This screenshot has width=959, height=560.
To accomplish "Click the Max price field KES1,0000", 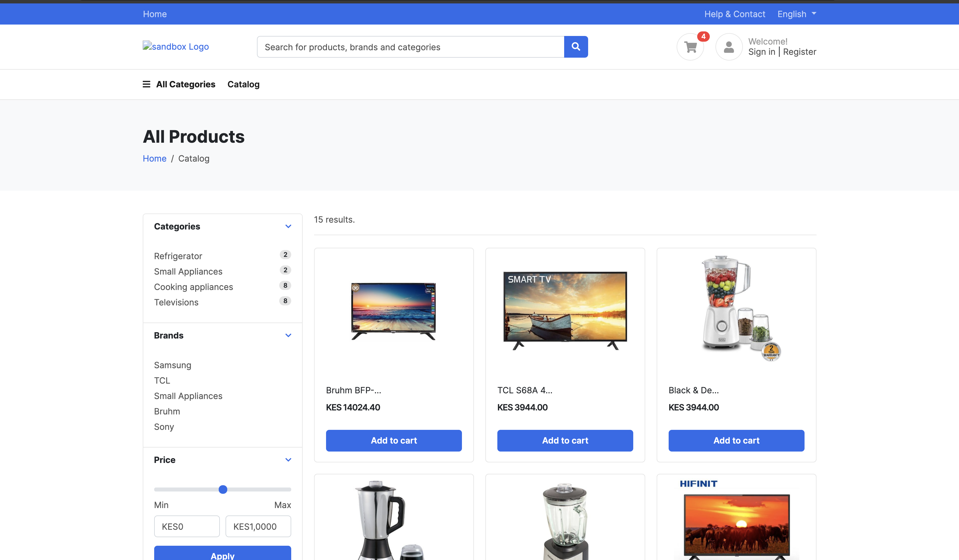I will pyautogui.click(x=258, y=527).
